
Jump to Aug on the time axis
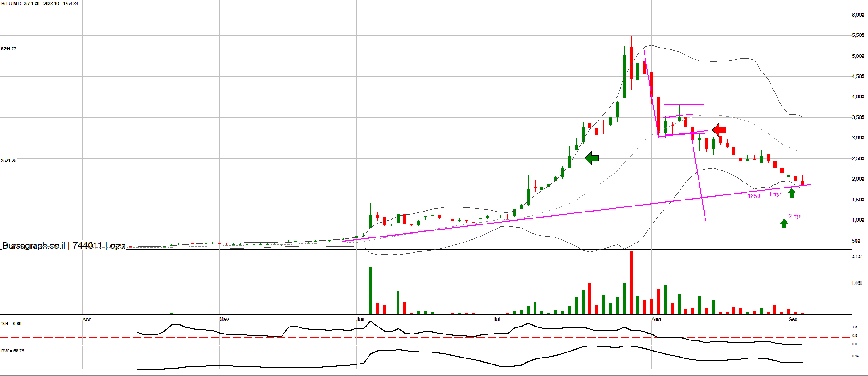pos(656,319)
